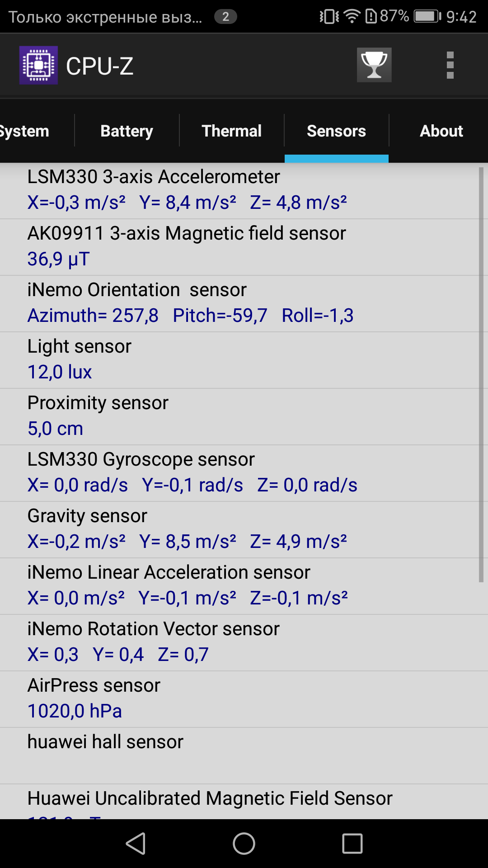The width and height of the screenshot is (488, 868).
Task: Switch to the Battery tab
Action: 127,131
